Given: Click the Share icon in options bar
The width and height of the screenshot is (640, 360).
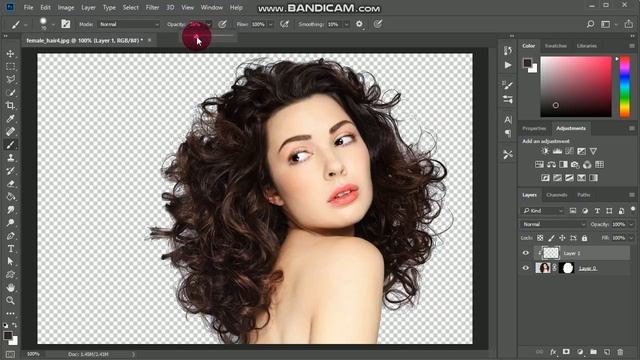Looking at the screenshot, I should click(x=629, y=24).
